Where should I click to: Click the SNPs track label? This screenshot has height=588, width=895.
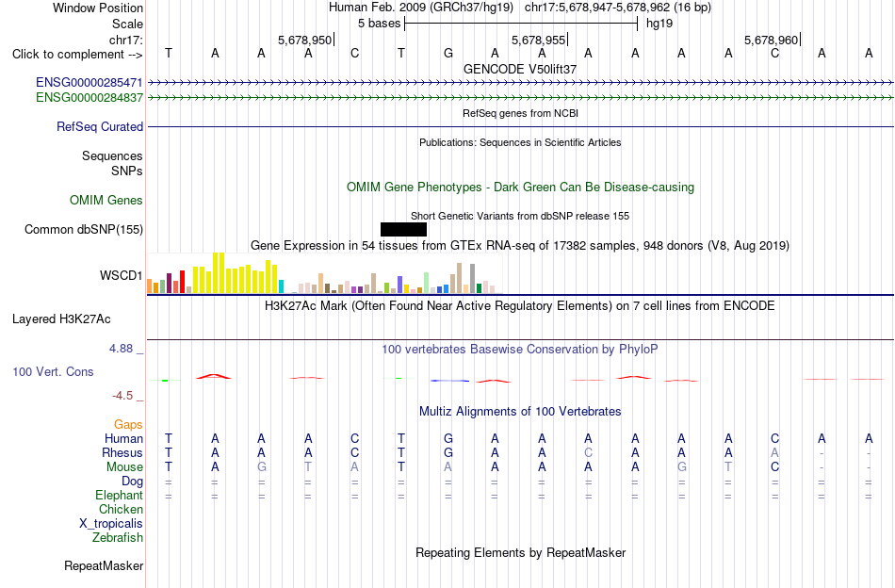coord(127,171)
